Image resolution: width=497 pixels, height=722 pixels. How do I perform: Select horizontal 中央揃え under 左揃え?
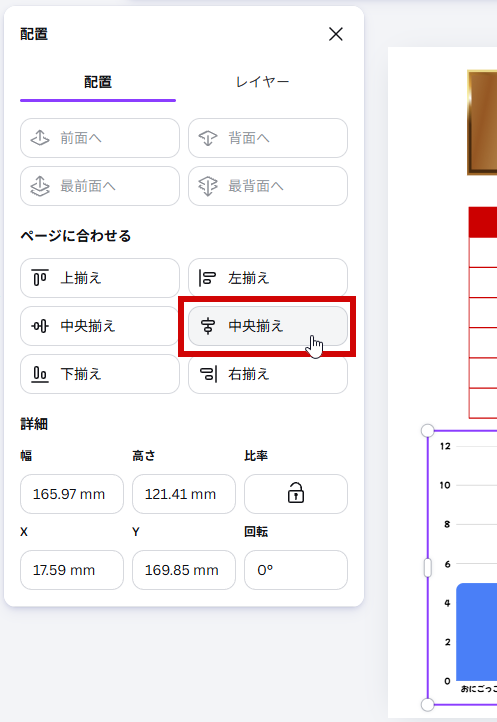click(x=268, y=326)
